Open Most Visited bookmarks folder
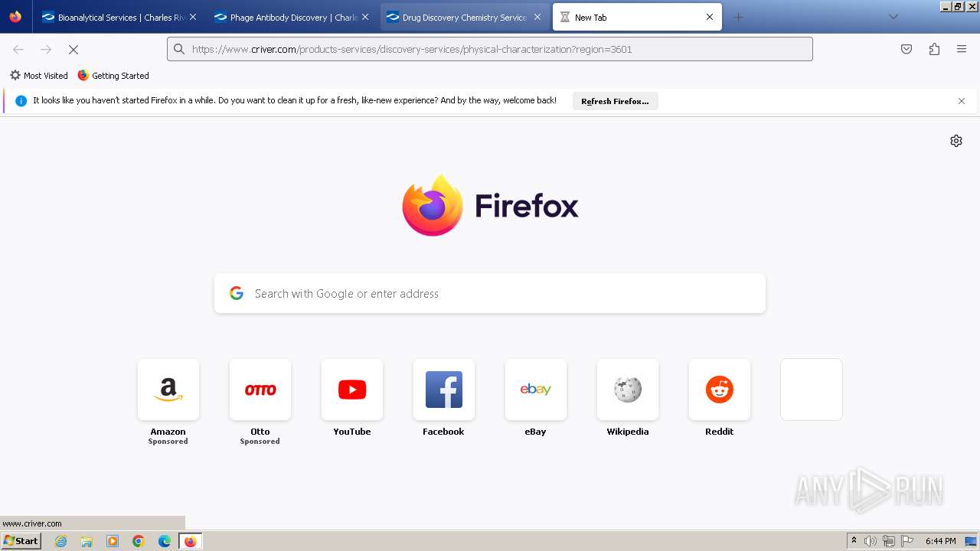 [38, 76]
